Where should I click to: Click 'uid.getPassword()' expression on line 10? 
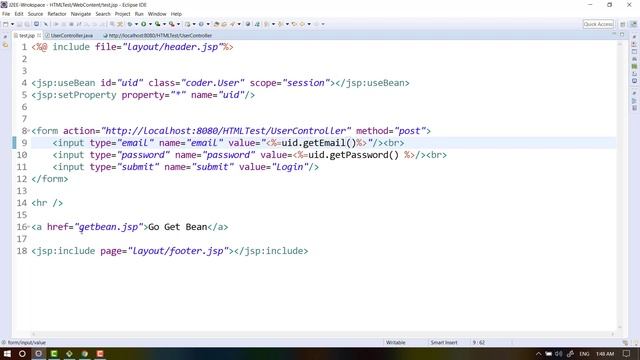(353, 155)
